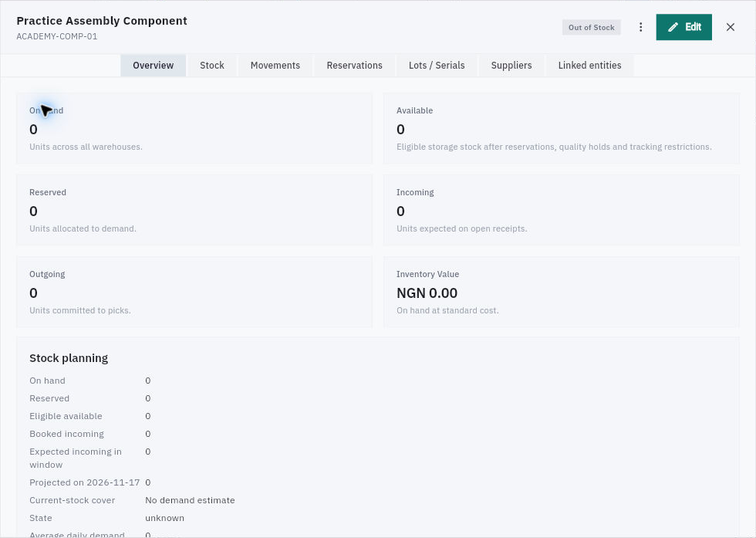Screen dimensions: 756x538
Task: Click 'Units allocated to demand.' description
Action: click(83, 228)
